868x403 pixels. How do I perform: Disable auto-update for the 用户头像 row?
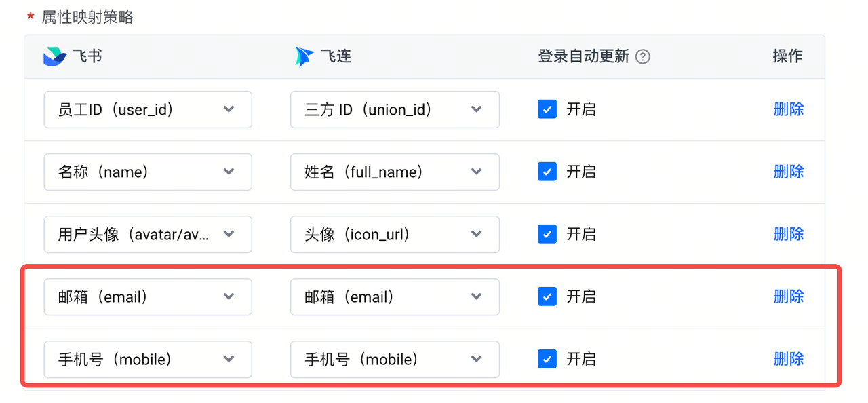[x=547, y=234]
